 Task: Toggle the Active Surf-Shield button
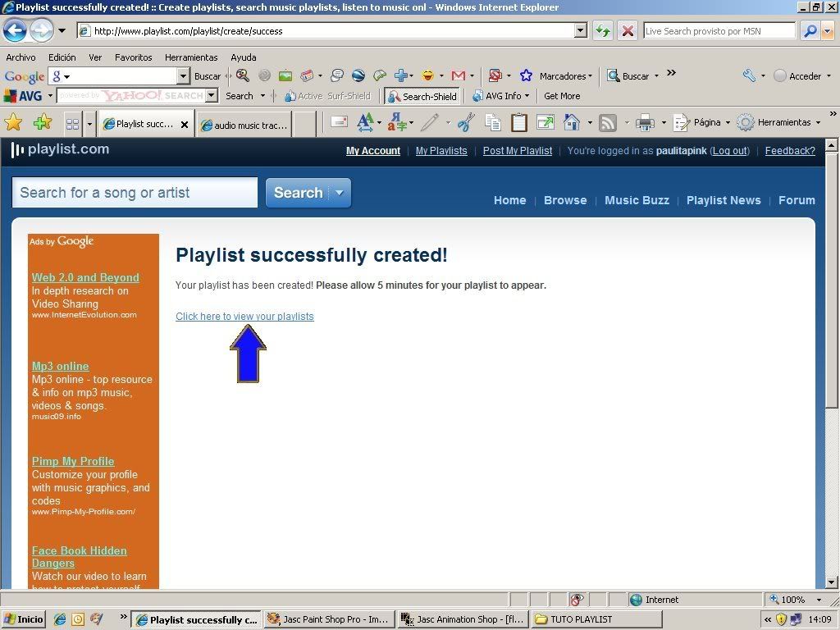point(327,96)
